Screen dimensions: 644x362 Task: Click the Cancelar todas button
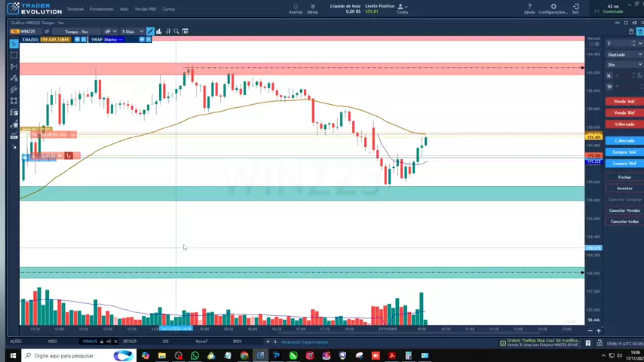(x=624, y=222)
